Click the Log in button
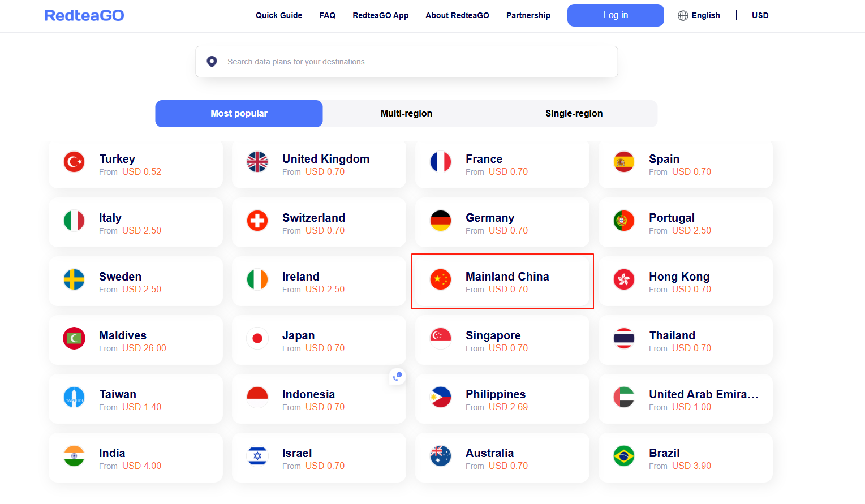The image size is (865, 504). tap(616, 15)
